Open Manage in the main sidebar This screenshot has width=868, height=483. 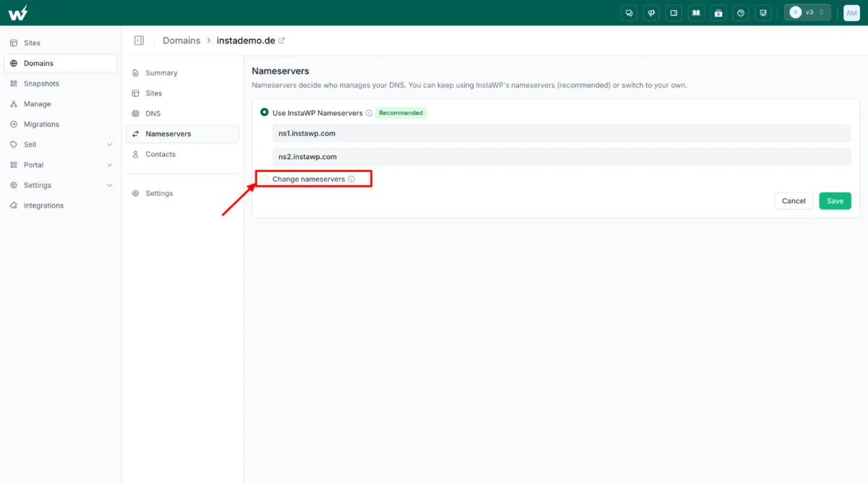pos(61,104)
